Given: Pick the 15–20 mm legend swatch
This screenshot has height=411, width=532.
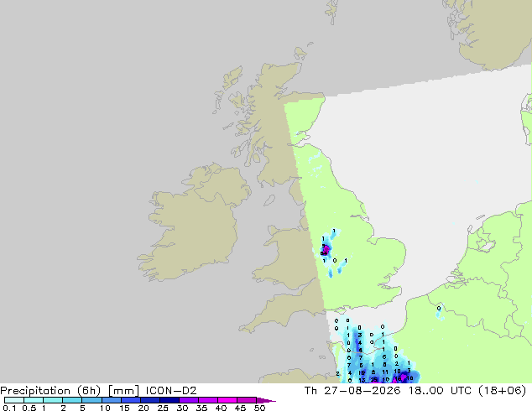Looking at the screenshot, I should click(130, 400).
